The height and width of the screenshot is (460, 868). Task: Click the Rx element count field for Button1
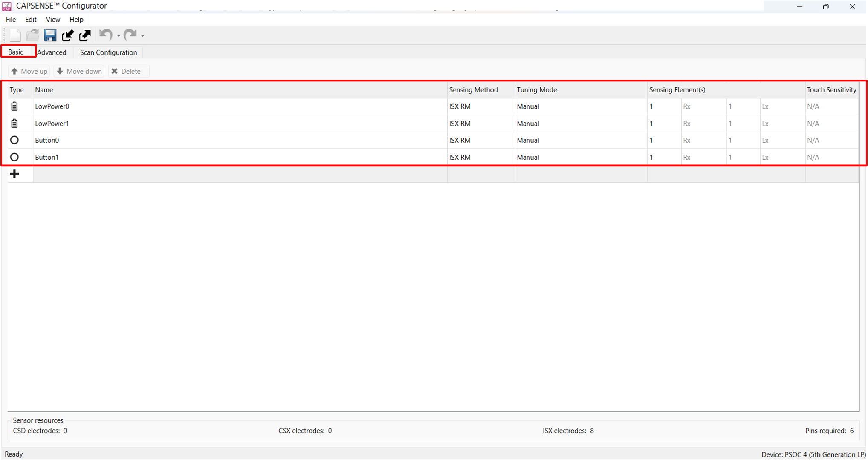tap(664, 157)
